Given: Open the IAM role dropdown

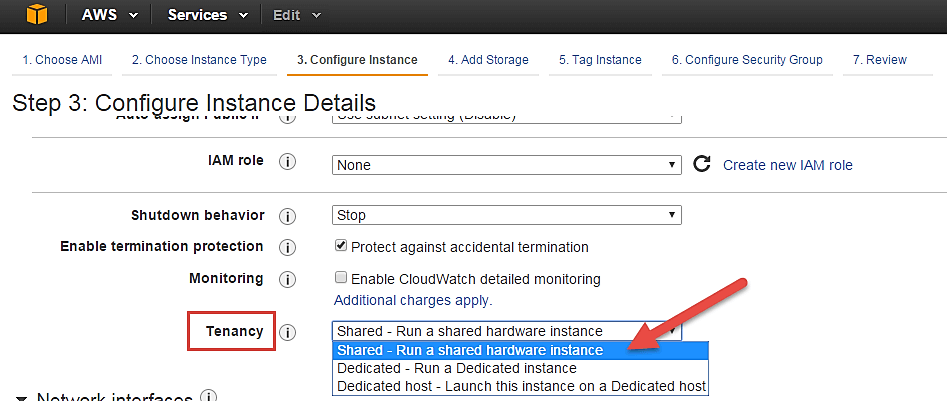Looking at the screenshot, I should (506, 164).
